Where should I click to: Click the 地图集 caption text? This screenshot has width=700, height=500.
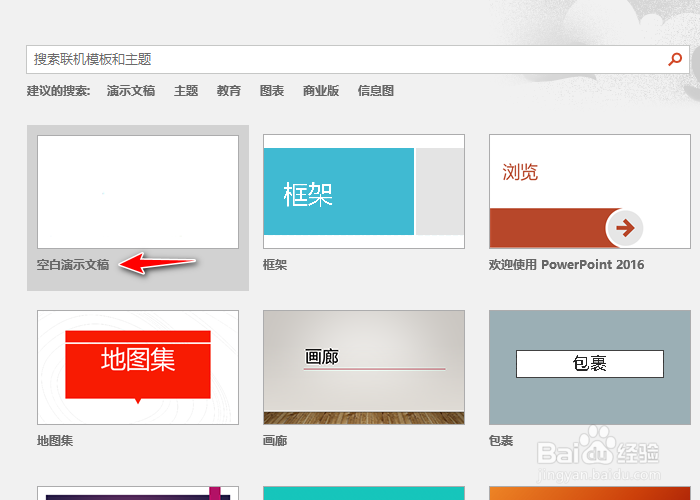coord(55,441)
